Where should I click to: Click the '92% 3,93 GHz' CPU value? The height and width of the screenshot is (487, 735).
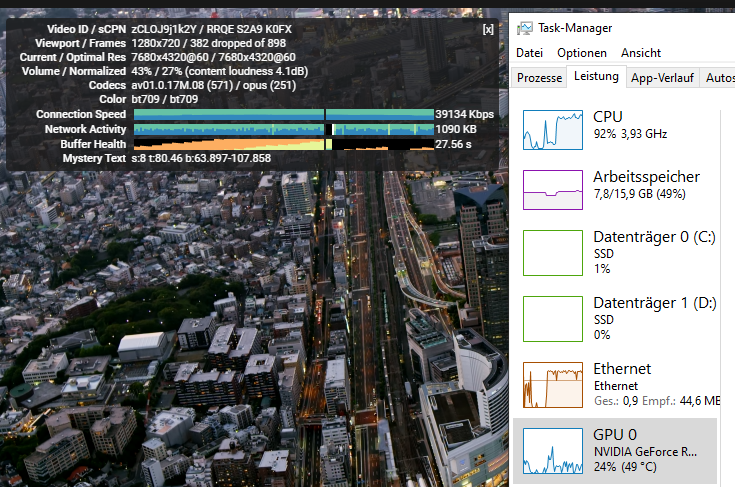pyautogui.click(x=630, y=134)
